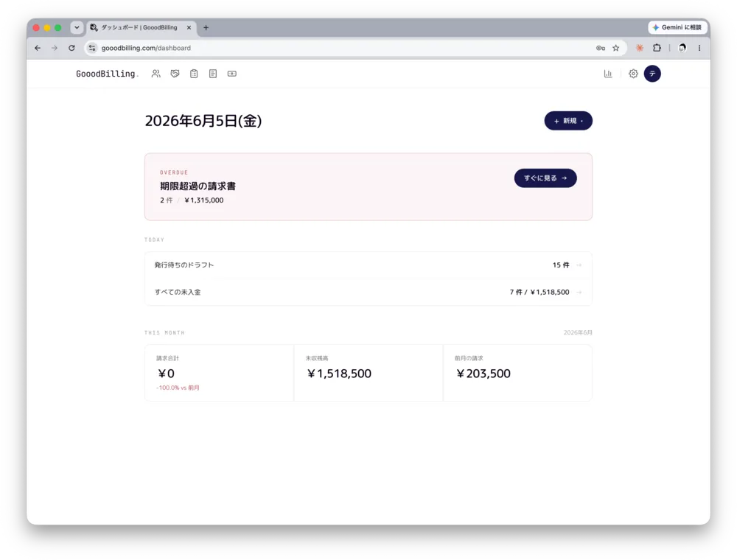This screenshot has height=560, width=737.
Task: Open the bar chart reports icon
Action: point(608,74)
